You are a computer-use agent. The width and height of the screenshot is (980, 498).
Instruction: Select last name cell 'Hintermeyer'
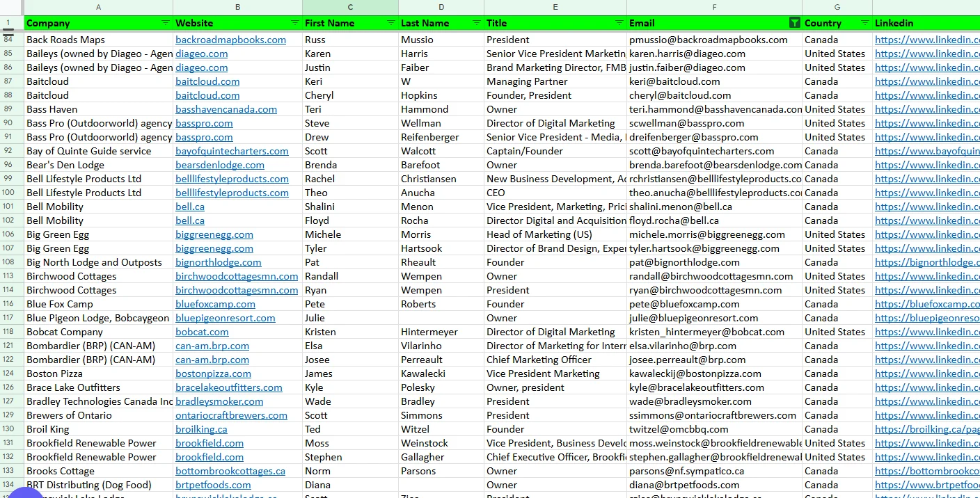coord(441,332)
